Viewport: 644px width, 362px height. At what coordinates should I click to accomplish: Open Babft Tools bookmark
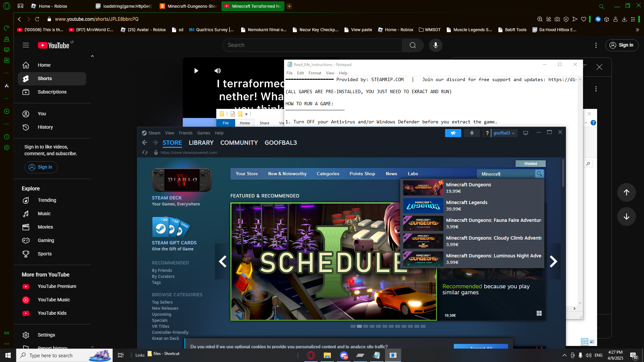tap(512, 30)
